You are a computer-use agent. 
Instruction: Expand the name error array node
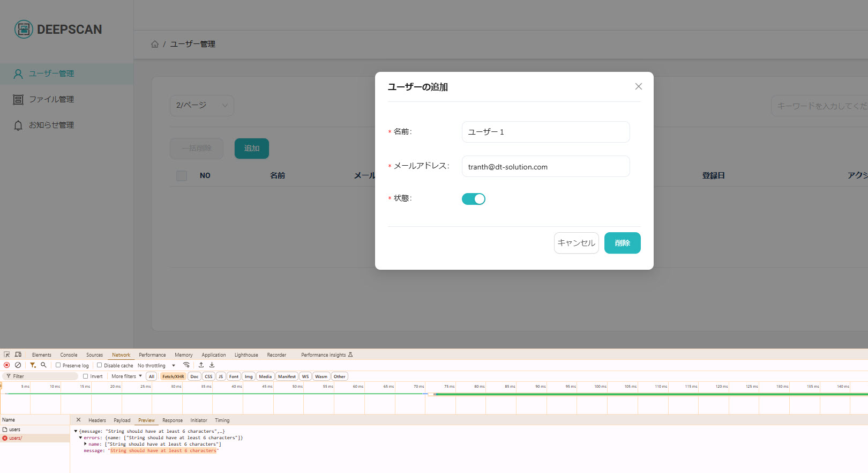click(x=85, y=444)
